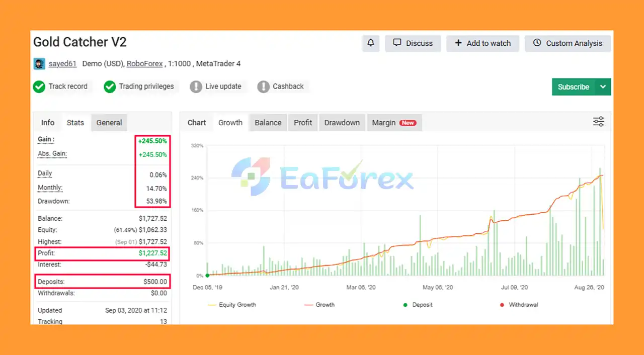644x355 pixels.
Task: Click the Profit value $1,227.52
Action: tap(152, 253)
